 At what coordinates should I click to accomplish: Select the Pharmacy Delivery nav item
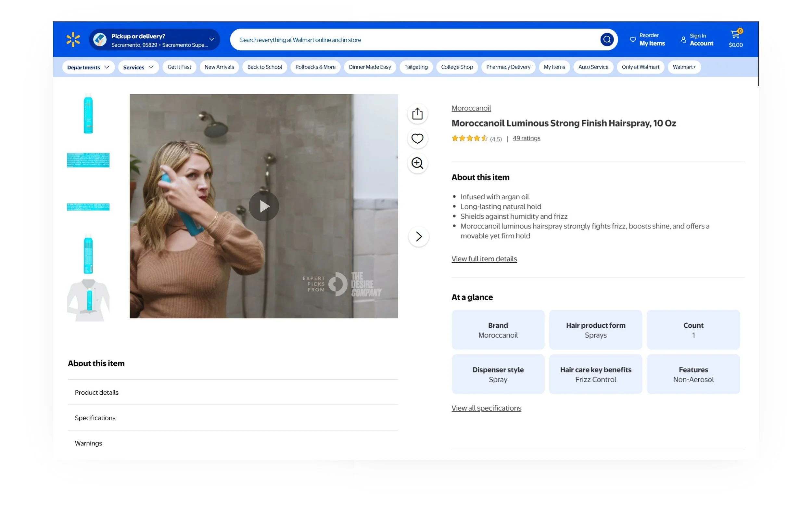508,67
